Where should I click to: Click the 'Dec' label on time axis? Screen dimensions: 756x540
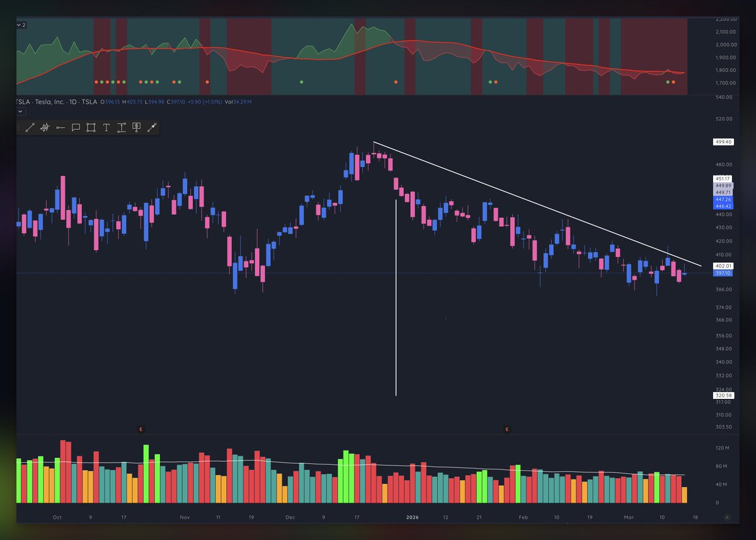(x=290, y=517)
